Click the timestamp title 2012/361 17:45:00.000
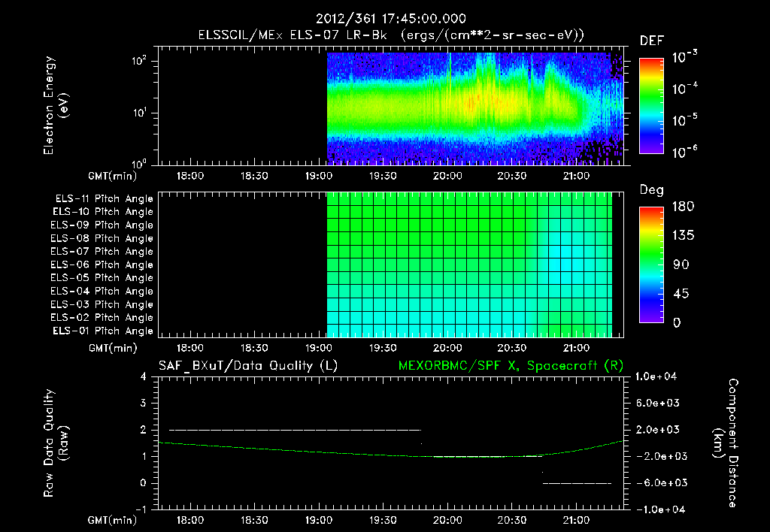Screen dimensions: 770x532 click(390, 19)
